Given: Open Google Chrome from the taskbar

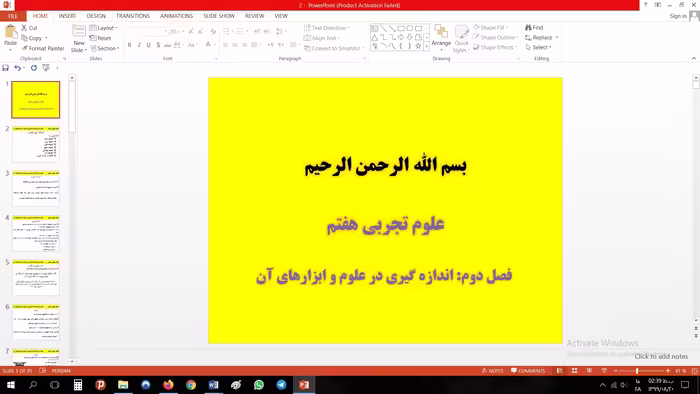Looking at the screenshot, I should pyautogui.click(x=191, y=385).
